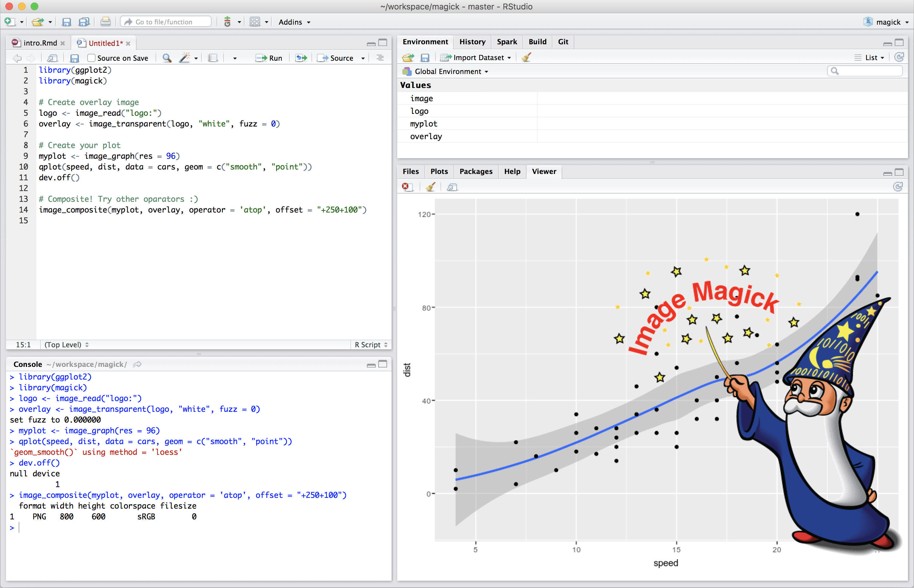Select the myplot value row
Screen dimensions: 914x588
click(x=652, y=124)
